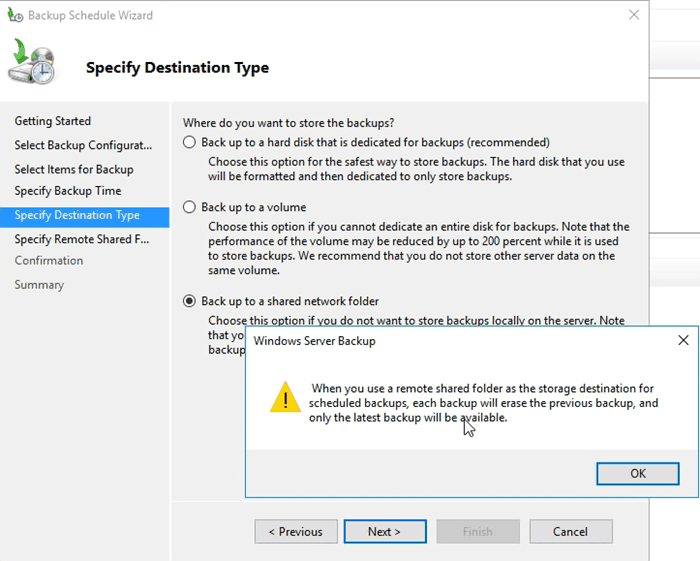Select the Back up to a volume option
The image size is (700, 561).
pos(190,207)
